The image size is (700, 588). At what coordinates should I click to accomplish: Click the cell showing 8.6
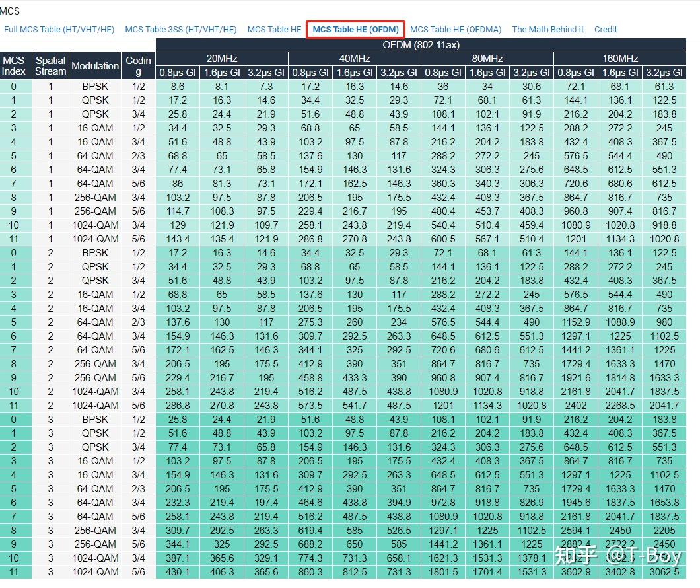point(178,86)
